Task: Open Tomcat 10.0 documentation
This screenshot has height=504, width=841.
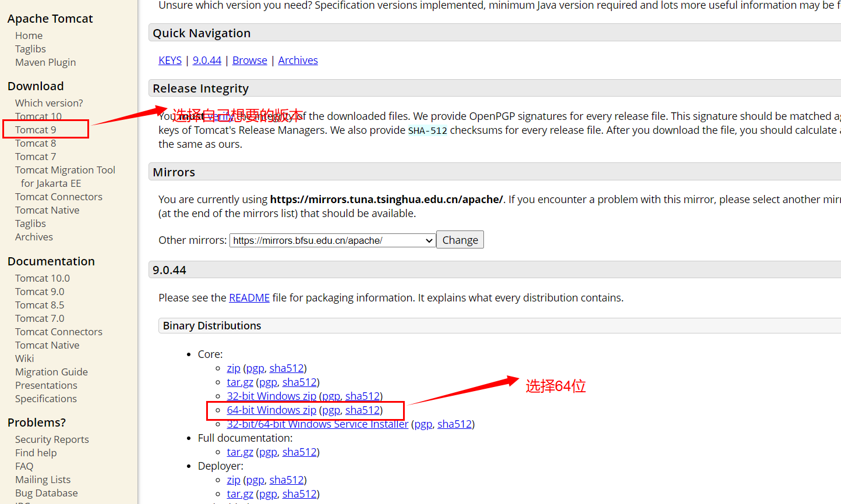Action: [43, 278]
